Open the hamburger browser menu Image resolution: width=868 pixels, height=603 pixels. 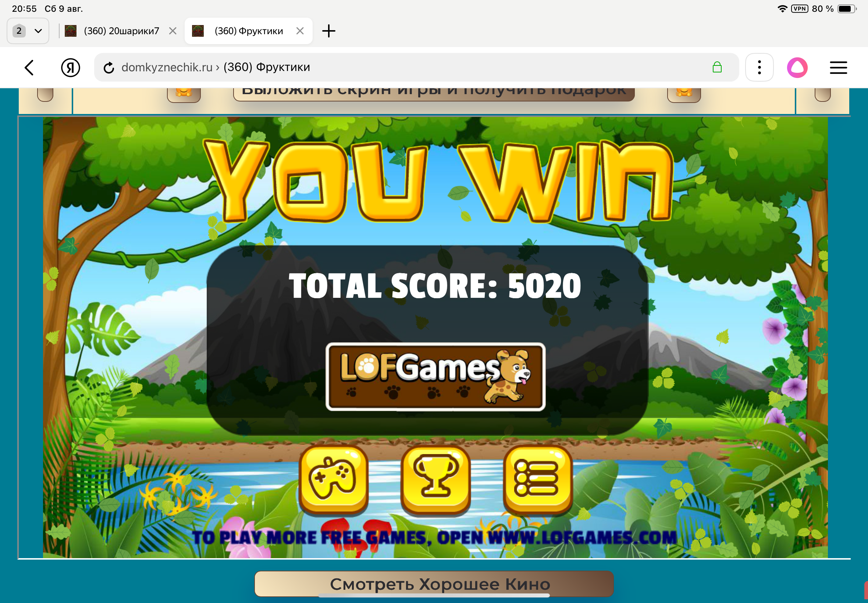click(838, 68)
